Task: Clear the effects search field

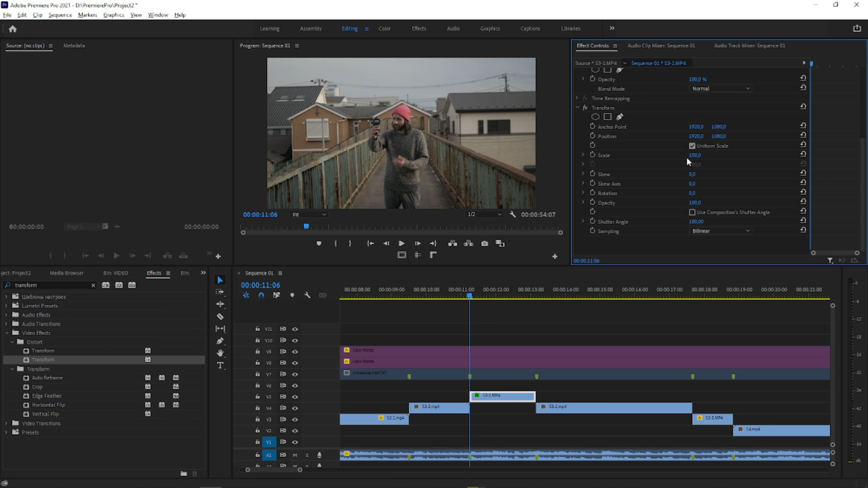Action: pos(93,286)
